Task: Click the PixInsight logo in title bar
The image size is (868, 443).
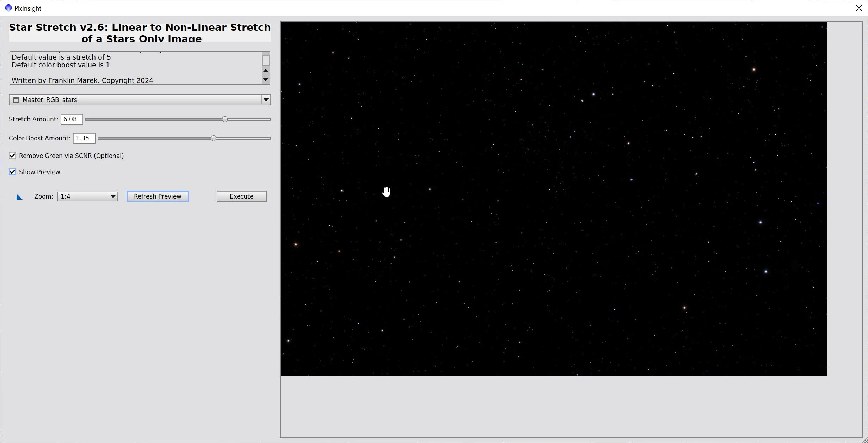Action: tap(8, 8)
